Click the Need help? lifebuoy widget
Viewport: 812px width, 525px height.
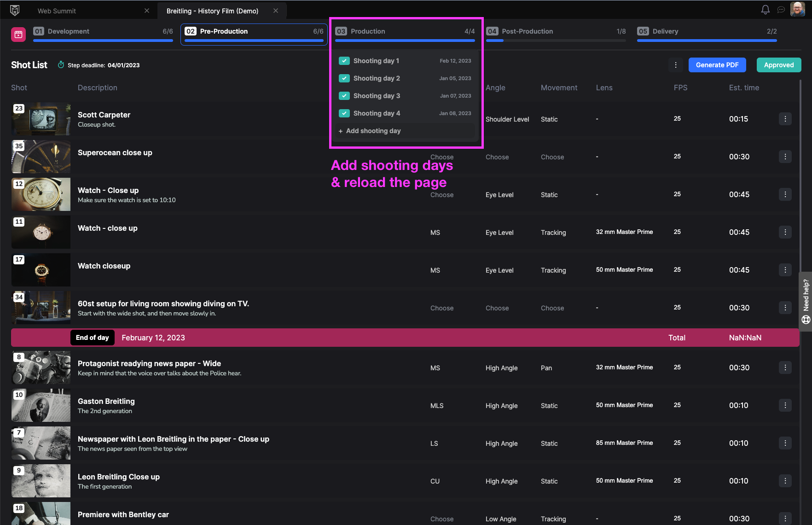tap(806, 301)
